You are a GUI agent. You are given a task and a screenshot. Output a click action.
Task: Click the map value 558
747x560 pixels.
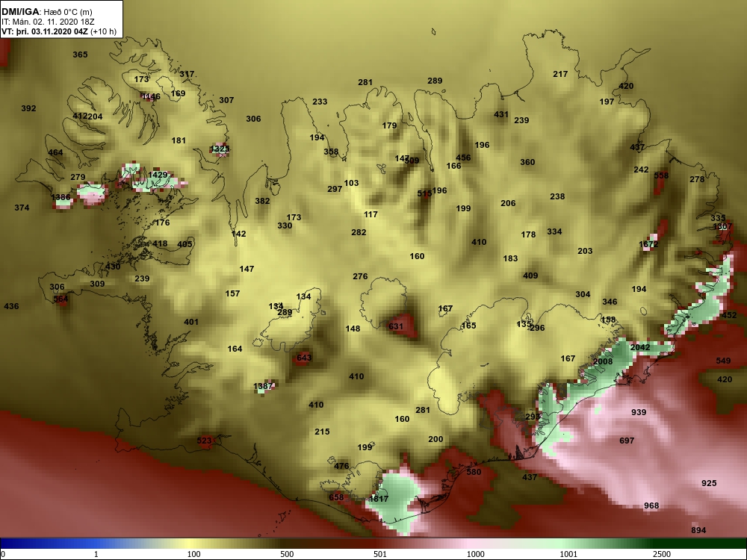[661, 175]
